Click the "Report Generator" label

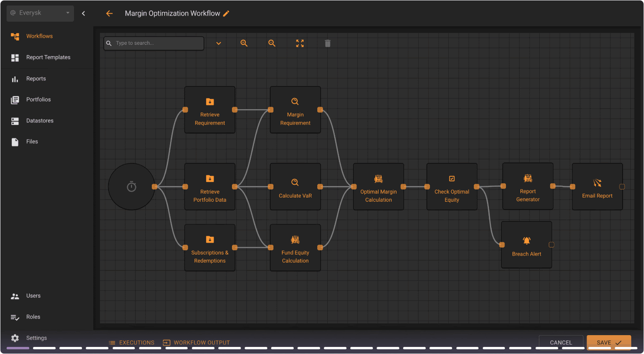tap(528, 195)
